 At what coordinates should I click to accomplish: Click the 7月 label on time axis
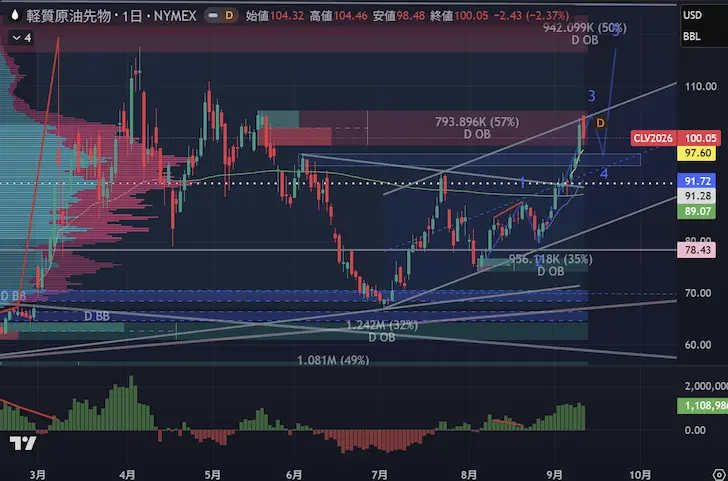(x=380, y=474)
